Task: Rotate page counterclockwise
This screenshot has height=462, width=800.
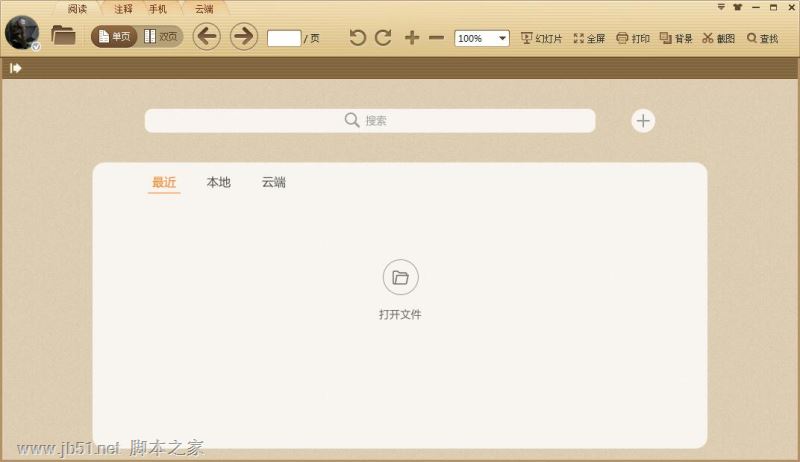Action: (357, 38)
